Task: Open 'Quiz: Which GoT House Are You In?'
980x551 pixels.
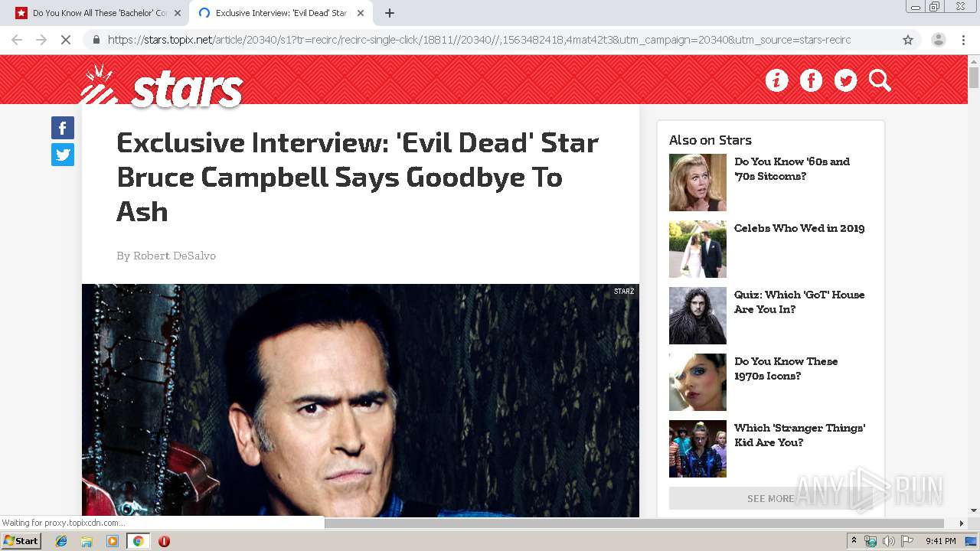Action: click(x=799, y=302)
